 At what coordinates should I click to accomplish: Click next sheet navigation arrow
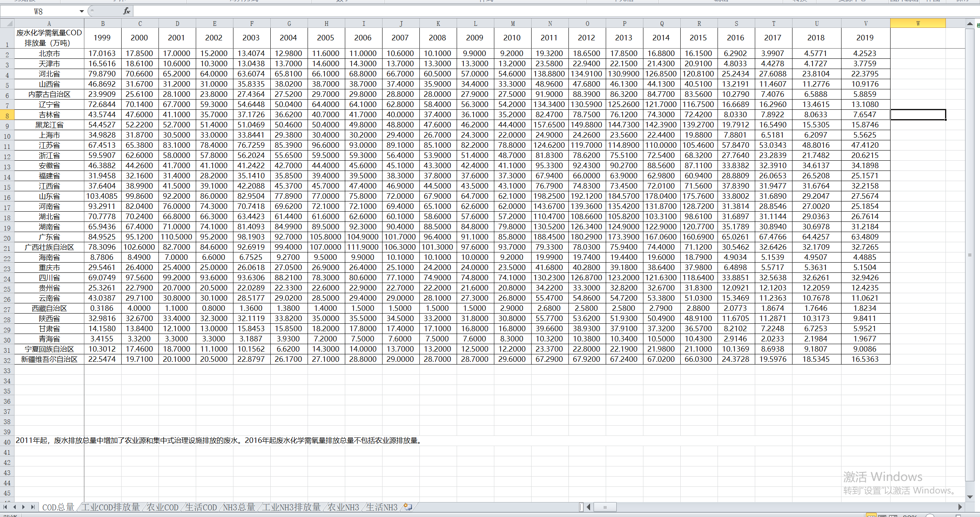24,507
